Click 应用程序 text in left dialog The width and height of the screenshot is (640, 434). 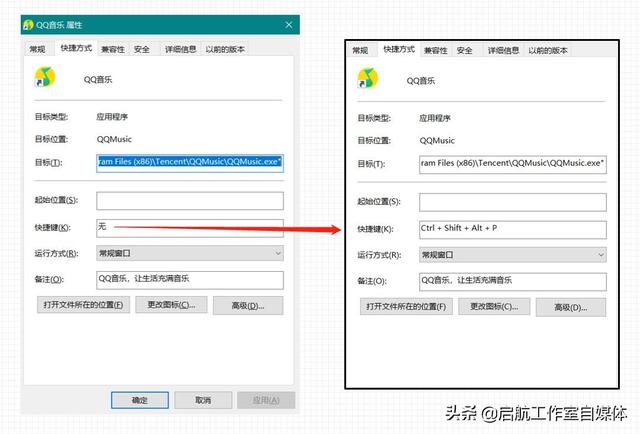[x=112, y=117]
